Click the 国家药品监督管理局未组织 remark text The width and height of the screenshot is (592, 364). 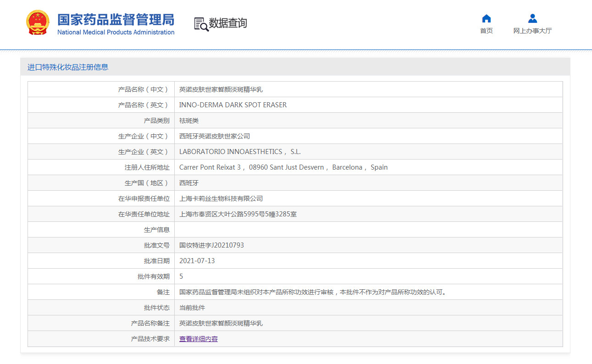313,292
